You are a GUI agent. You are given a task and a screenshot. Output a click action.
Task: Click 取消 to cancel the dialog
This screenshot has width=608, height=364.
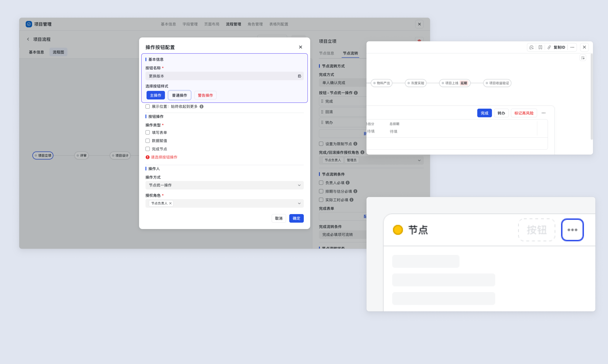[279, 218]
